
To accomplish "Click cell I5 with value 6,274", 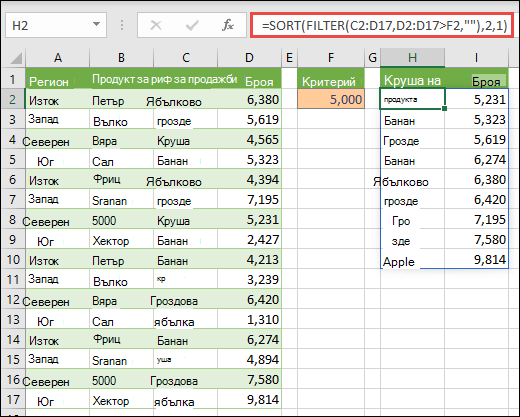I will (476, 159).
